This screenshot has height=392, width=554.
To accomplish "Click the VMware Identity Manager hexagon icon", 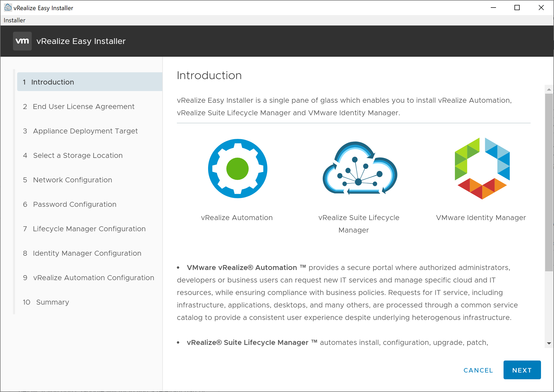I will pyautogui.click(x=482, y=169).
